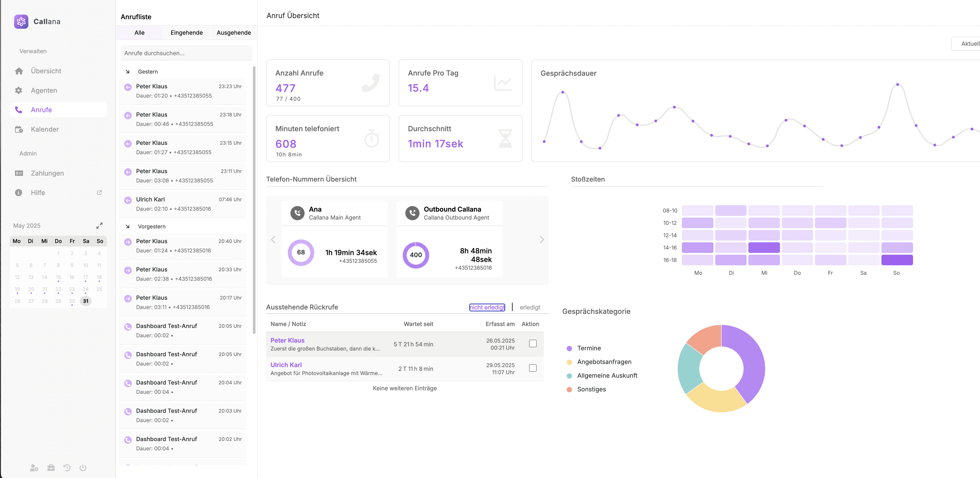Screen dimensions: 980x478
Task: Click the briefcase icon at sidebar bottom
Action: [x=51, y=468]
